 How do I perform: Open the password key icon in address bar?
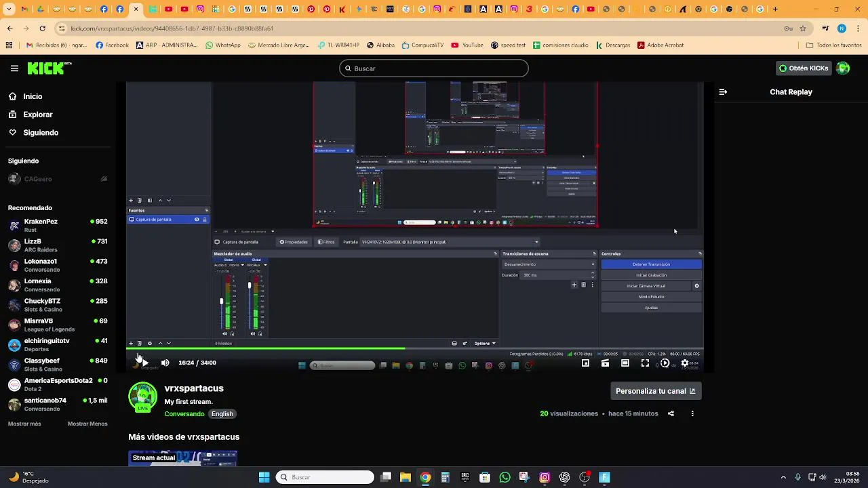tap(788, 28)
